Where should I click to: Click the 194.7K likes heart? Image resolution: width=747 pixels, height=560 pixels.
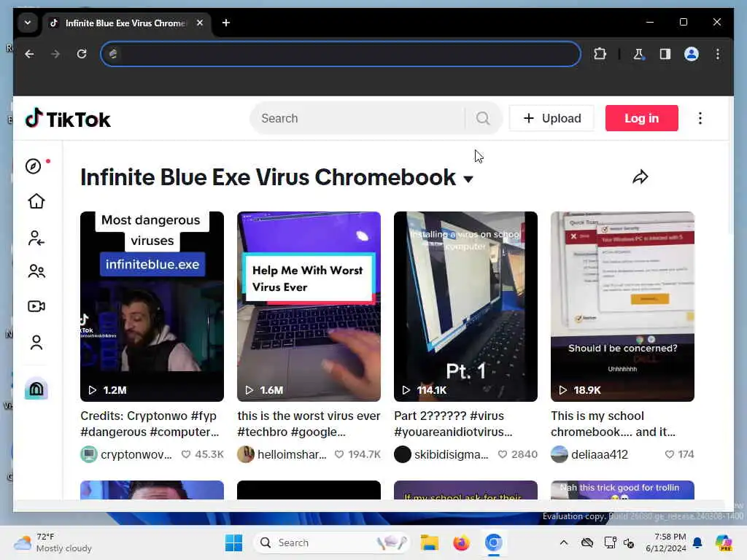(339, 454)
